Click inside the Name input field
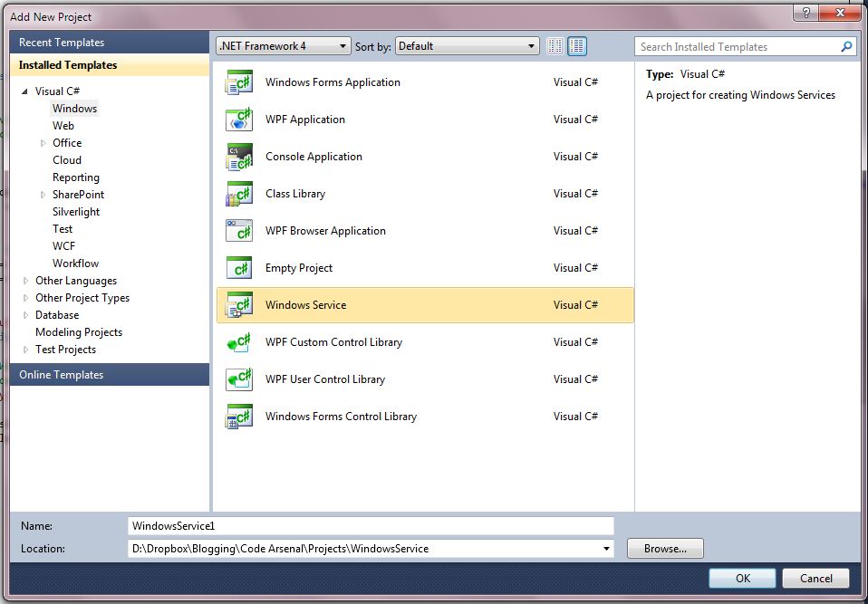868x604 pixels. point(362,525)
